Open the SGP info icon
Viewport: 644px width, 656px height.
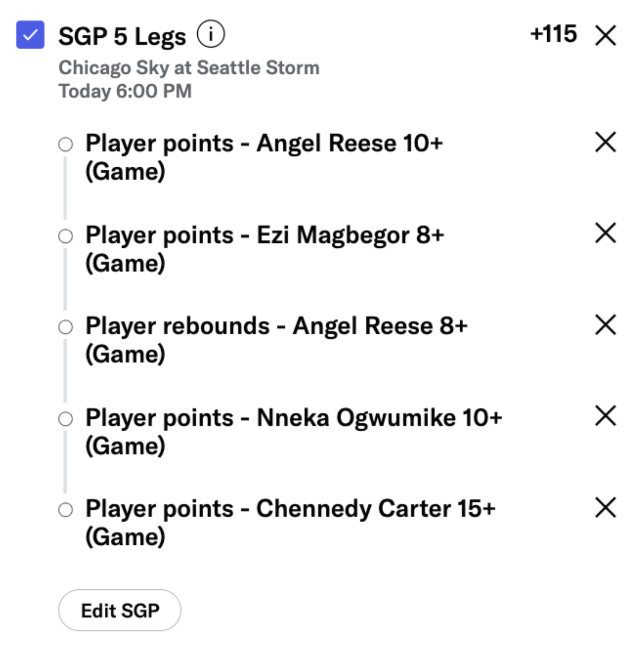(x=210, y=34)
